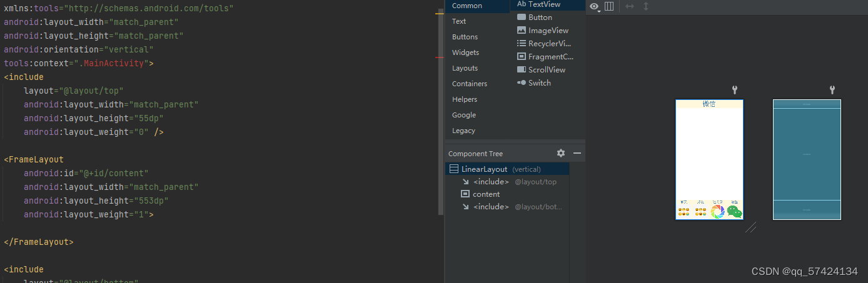The image size is (868, 283).
Task: Open the Helpers palette category
Action: pos(477,99)
